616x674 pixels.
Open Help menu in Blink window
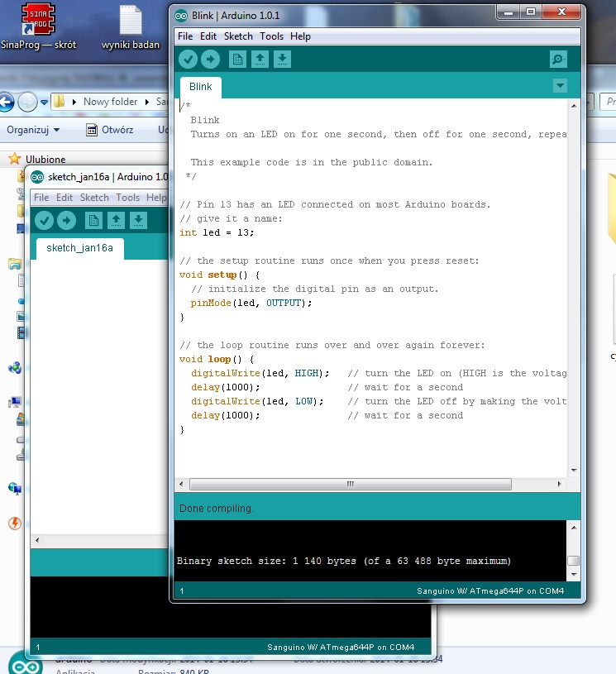[300, 36]
